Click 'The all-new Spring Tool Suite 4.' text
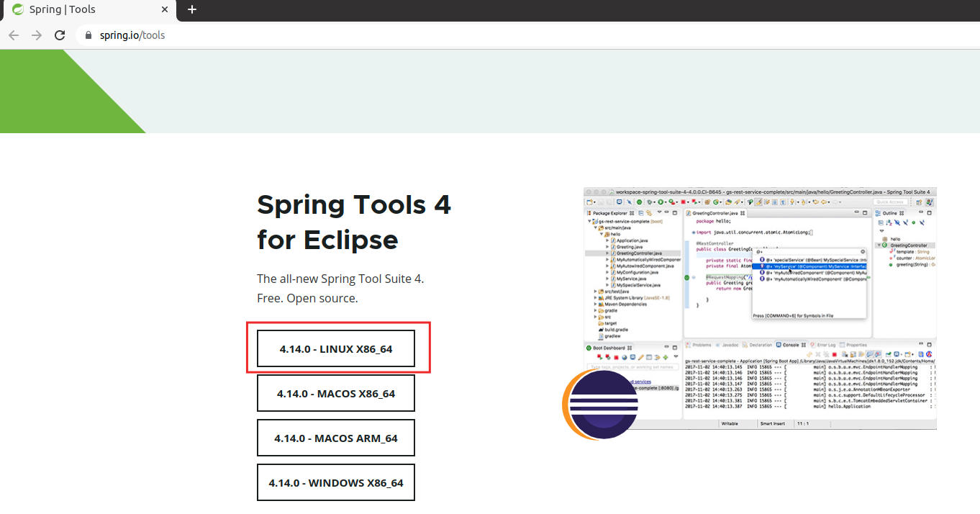 340,279
